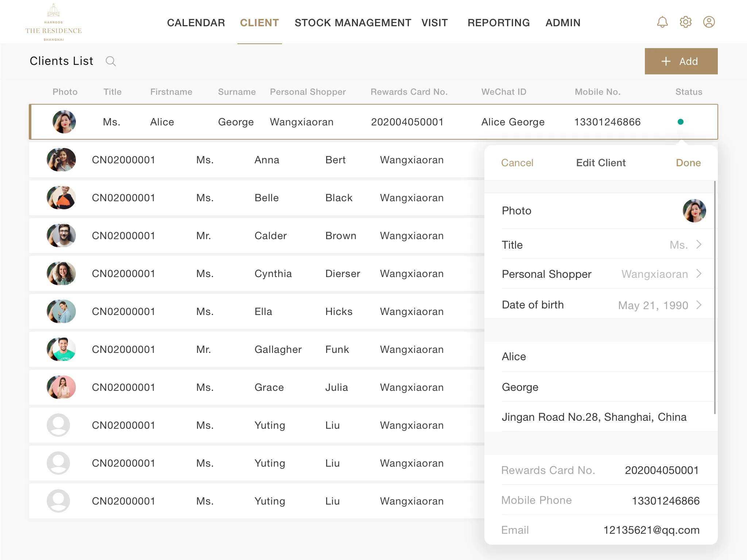Screen dimensions: 747x560
Task: Change the photo in Edit Client panel
Action: click(694, 211)
